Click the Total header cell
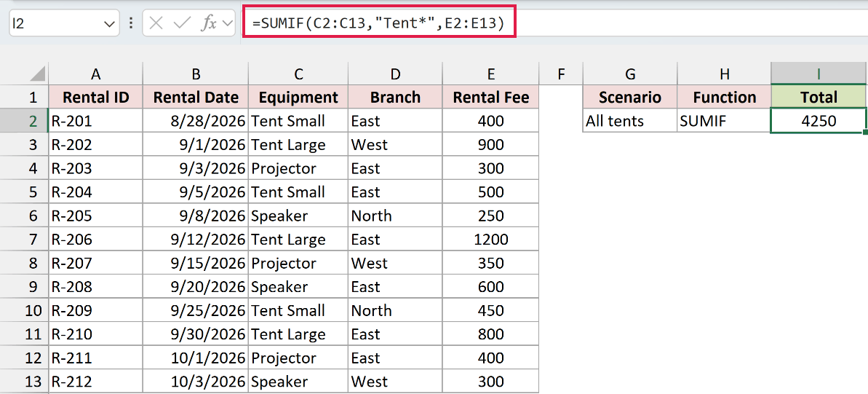 [819, 98]
